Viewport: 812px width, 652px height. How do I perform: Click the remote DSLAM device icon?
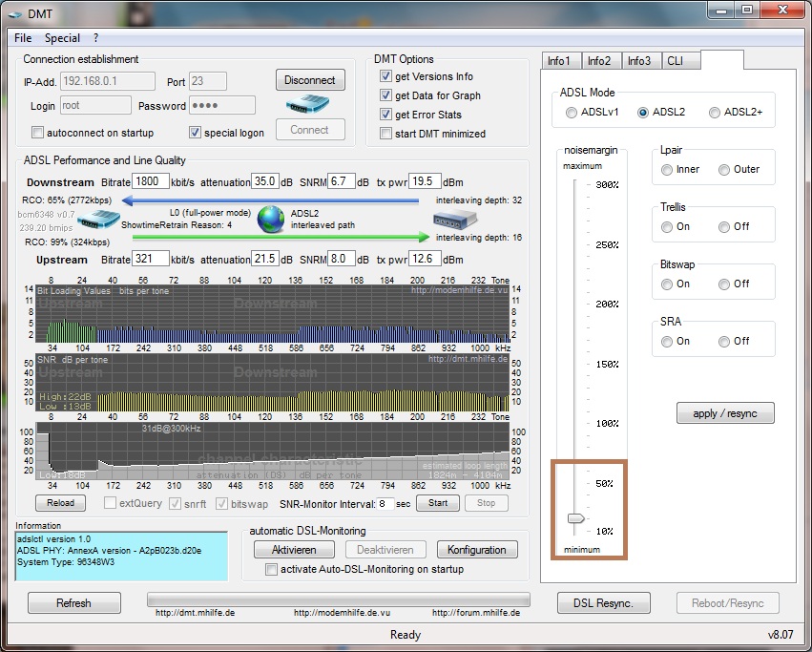click(x=455, y=221)
